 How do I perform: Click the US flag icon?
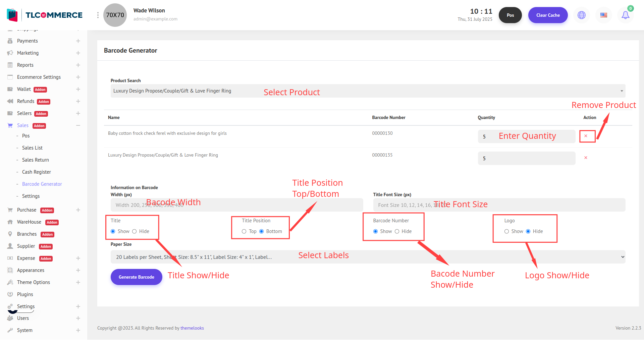603,15
